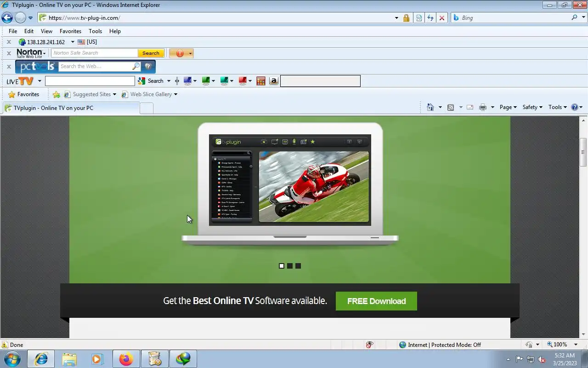Open the File menu
The width and height of the screenshot is (588, 368).
click(x=13, y=31)
